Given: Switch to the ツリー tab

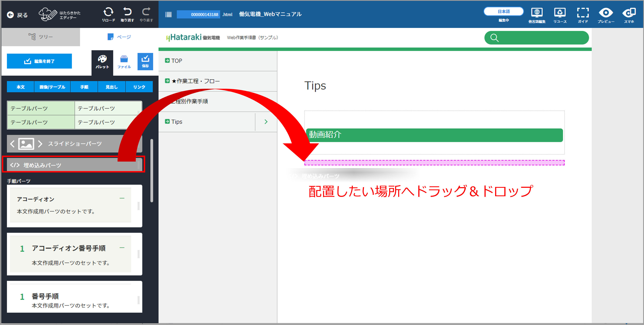Looking at the screenshot, I should [41, 37].
